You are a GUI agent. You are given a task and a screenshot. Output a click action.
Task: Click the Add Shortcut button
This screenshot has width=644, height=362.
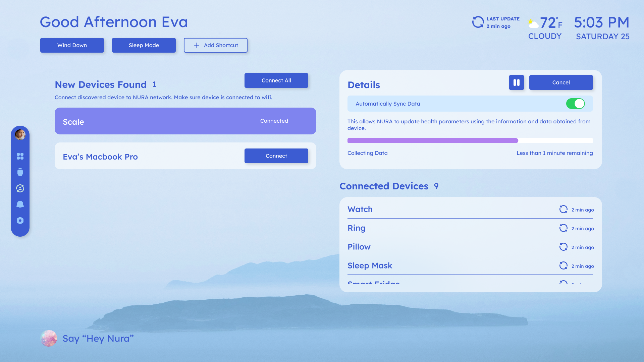tap(216, 45)
